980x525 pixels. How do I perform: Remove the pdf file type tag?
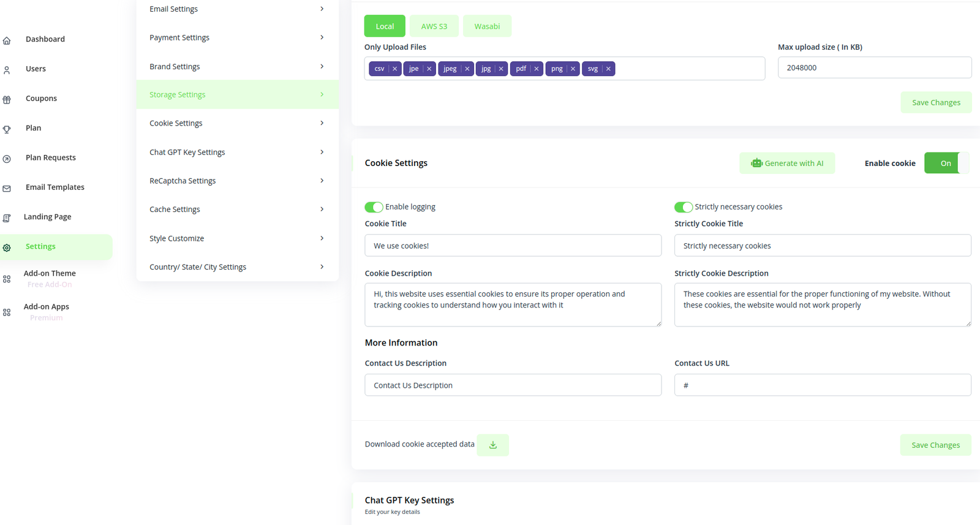click(537, 69)
